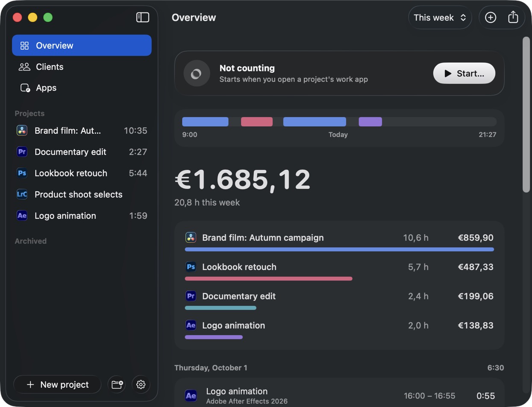Select Product shoot selects project
The width and height of the screenshot is (532, 407).
click(x=82, y=195)
